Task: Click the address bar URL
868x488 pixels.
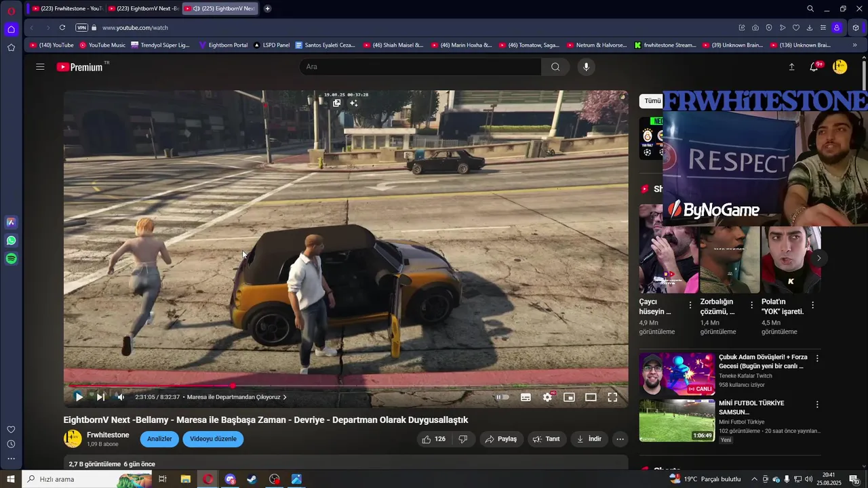Action: (x=135, y=28)
